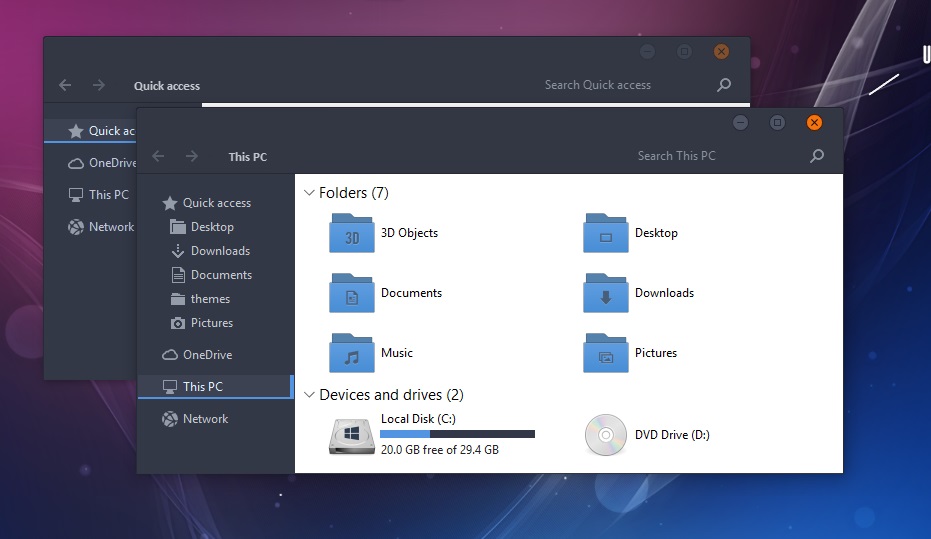Open the Documents folder icon in main pane

[351, 294]
